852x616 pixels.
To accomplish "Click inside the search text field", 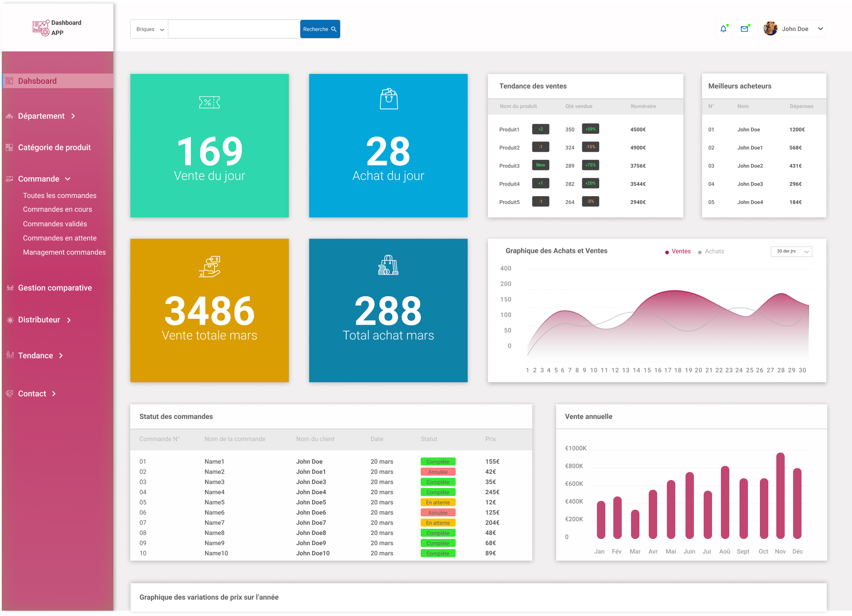I will tap(234, 29).
